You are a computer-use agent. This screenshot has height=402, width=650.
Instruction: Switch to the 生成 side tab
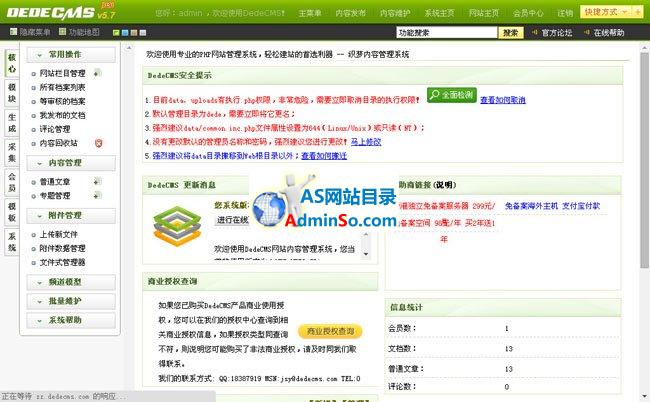12,123
